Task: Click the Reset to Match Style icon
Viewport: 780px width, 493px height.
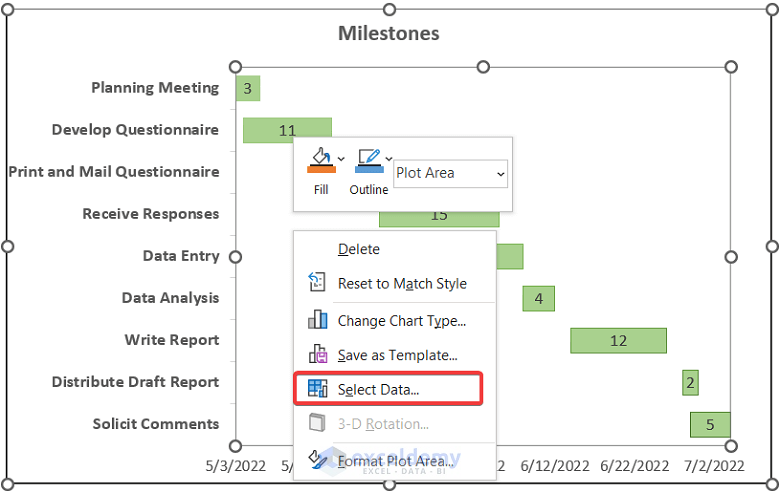Action: coord(317,283)
